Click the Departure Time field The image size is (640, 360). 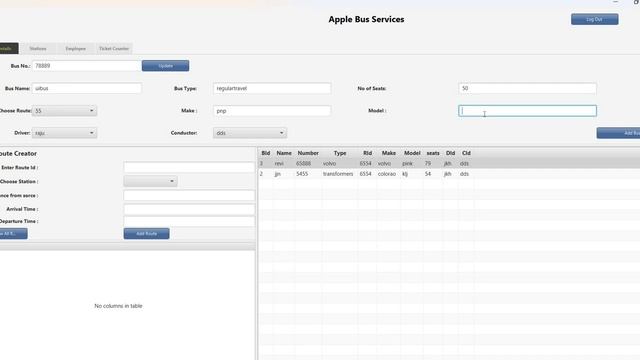tap(189, 221)
